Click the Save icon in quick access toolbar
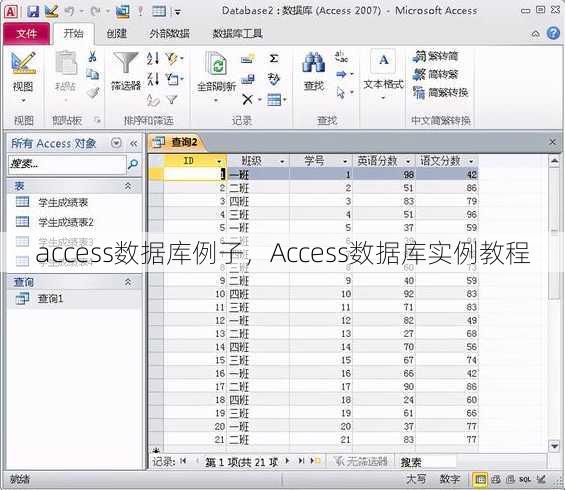The image size is (565, 490). pos(33,12)
